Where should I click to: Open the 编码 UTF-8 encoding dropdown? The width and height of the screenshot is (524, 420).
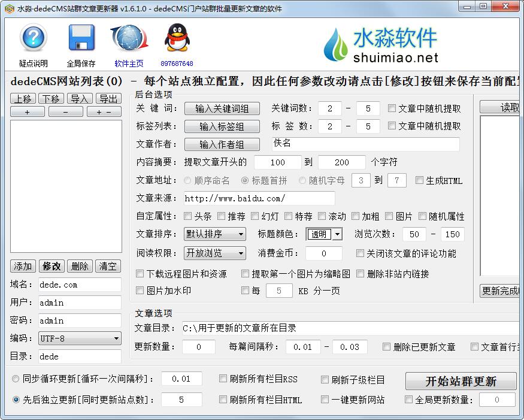pos(79,339)
